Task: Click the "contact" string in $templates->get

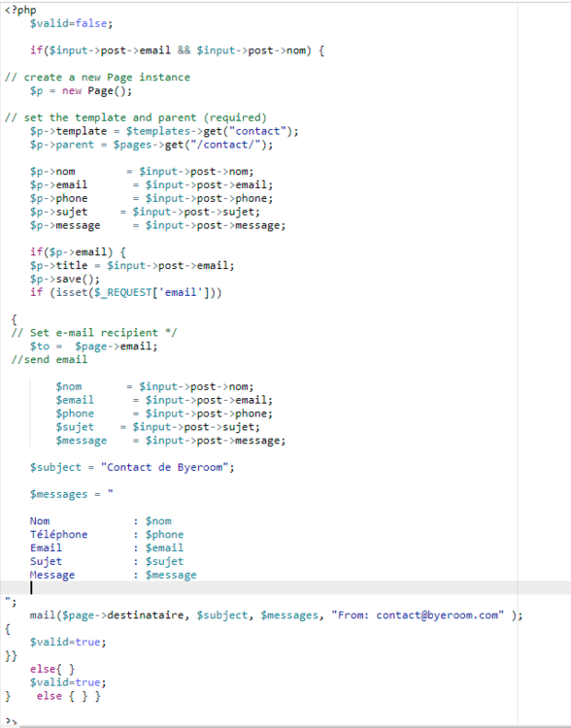Action: point(257,131)
